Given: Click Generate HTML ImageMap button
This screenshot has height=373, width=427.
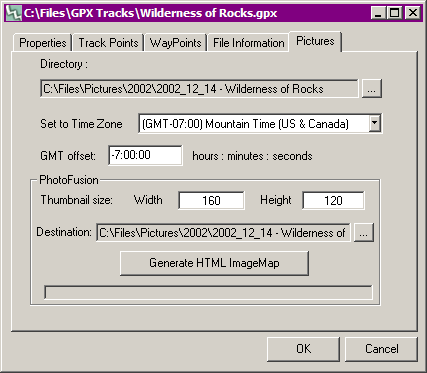Looking at the screenshot, I should click(214, 263).
